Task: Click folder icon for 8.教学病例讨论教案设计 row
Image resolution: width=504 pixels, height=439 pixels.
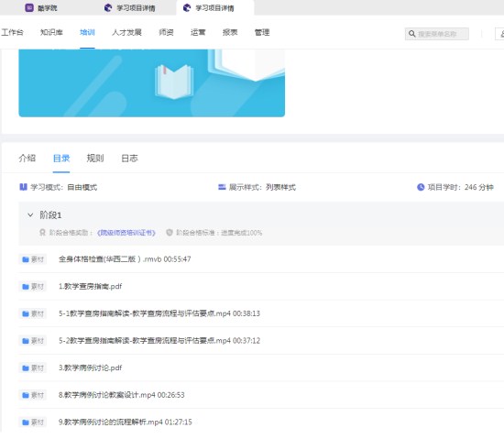Action: pos(26,395)
